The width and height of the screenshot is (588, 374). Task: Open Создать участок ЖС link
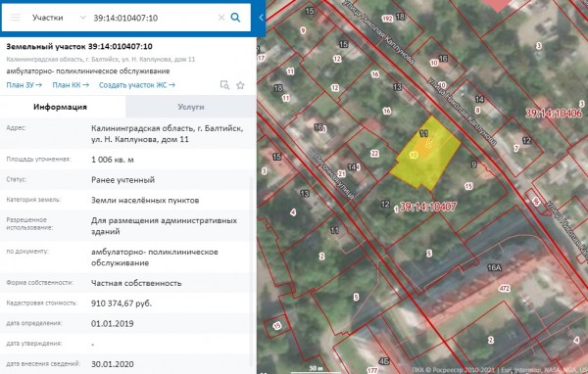tap(137, 85)
